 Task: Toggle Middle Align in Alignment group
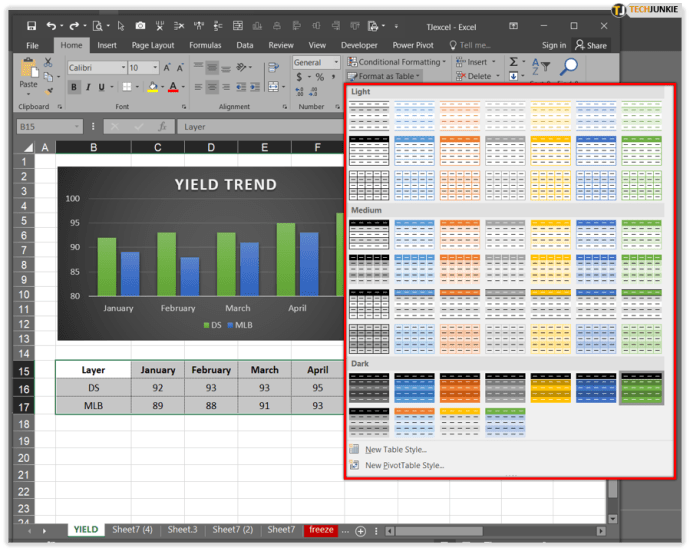pos(212,67)
